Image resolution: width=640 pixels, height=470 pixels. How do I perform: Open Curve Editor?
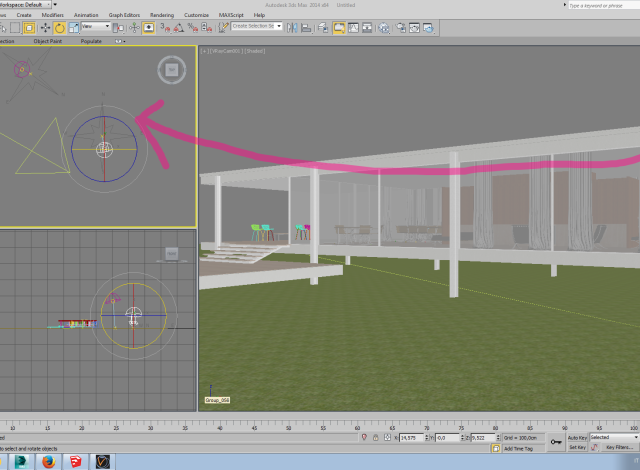coord(353,28)
